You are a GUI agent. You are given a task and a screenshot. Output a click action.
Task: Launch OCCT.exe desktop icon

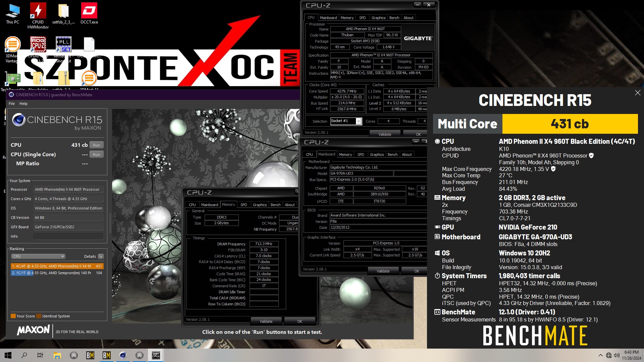(x=89, y=14)
